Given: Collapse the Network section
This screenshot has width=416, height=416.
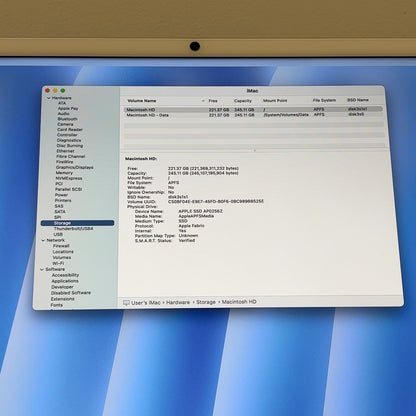Looking at the screenshot, I should (x=43, y=240).
